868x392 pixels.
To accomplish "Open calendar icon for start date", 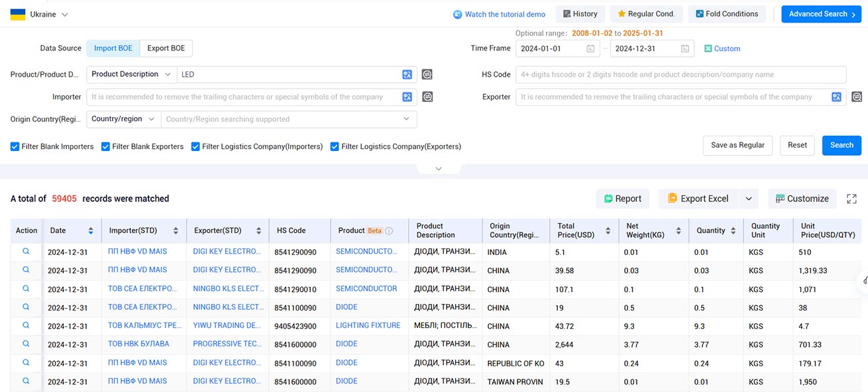I will click(590, 48).
